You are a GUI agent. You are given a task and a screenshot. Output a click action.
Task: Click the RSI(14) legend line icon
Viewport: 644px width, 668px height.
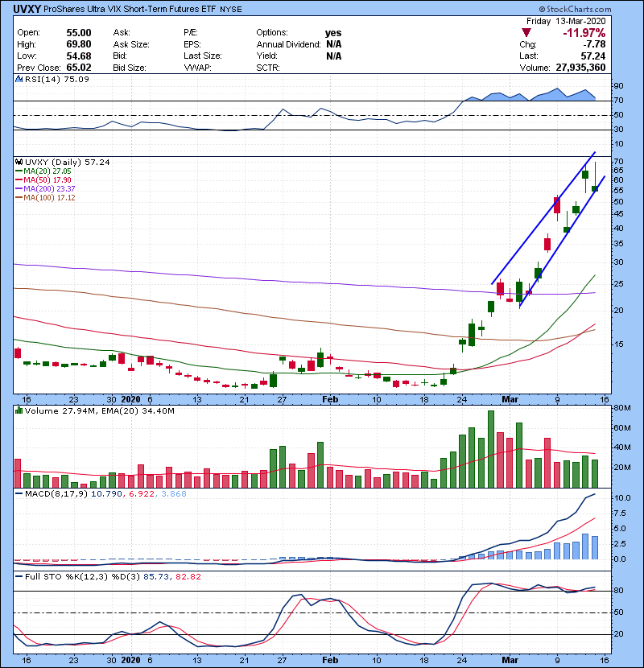19,80
